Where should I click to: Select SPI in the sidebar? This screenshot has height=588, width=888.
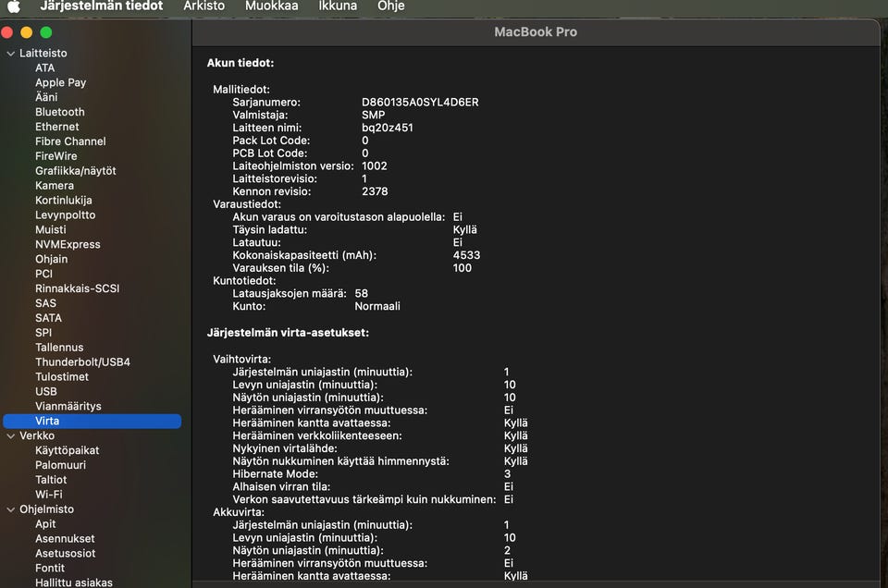pos(43,333)
